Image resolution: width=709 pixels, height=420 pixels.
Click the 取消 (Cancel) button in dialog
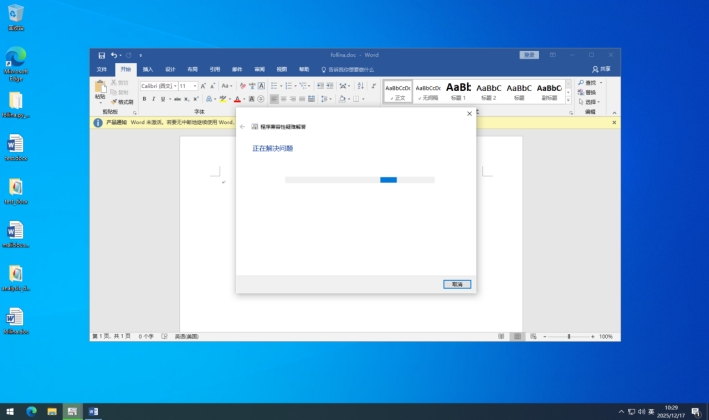pos(456,284)
